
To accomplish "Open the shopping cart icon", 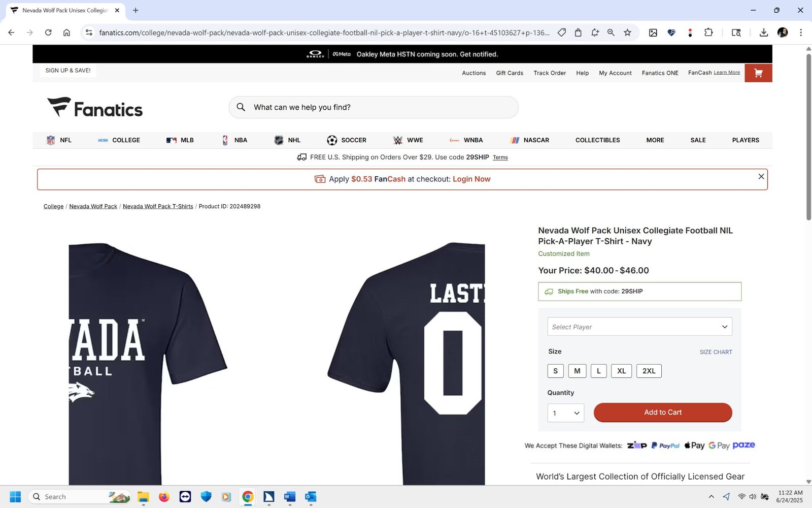I will pos(758,73).
